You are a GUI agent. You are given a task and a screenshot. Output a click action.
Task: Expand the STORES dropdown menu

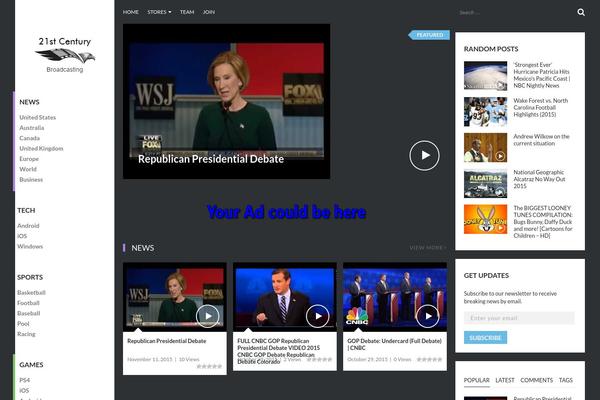159,12
